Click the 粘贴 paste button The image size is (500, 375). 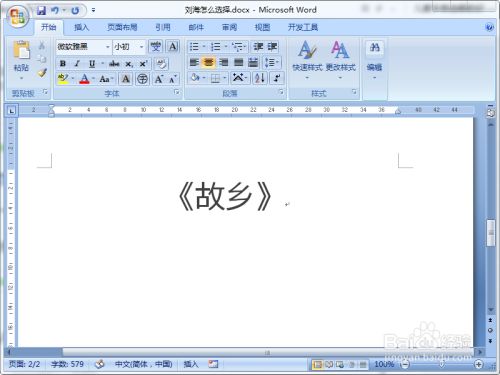(x=21, y=60)
